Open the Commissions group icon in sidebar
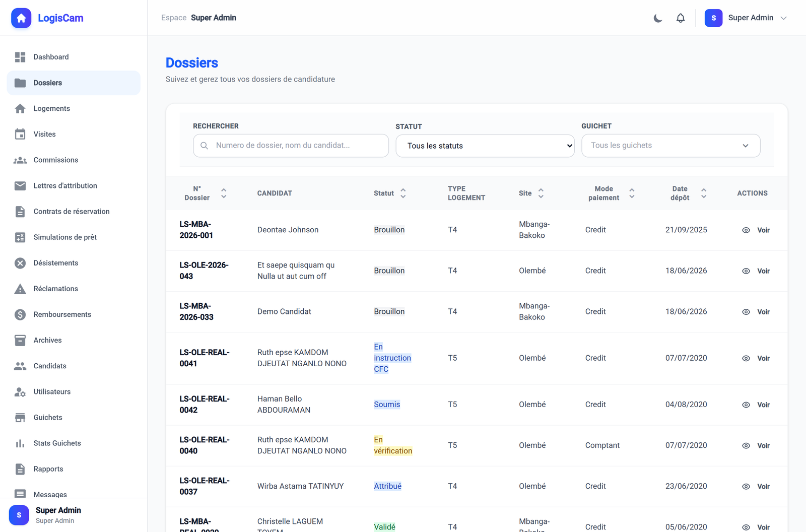806x532 pixels. [20, 160]
